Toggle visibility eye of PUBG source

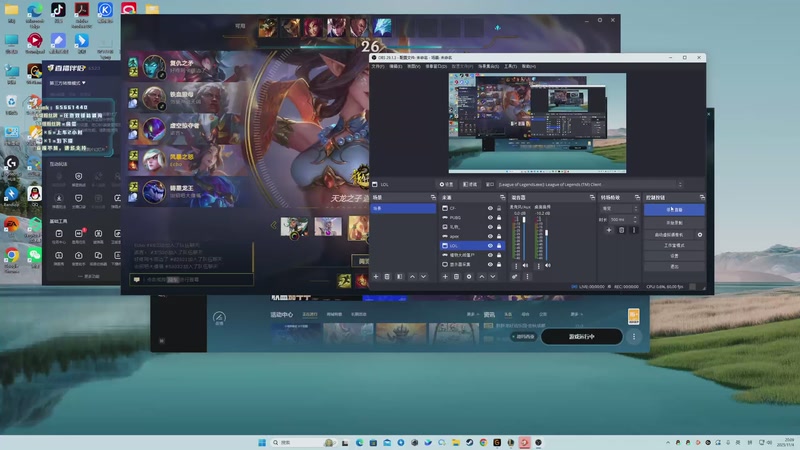click(490, 217)
